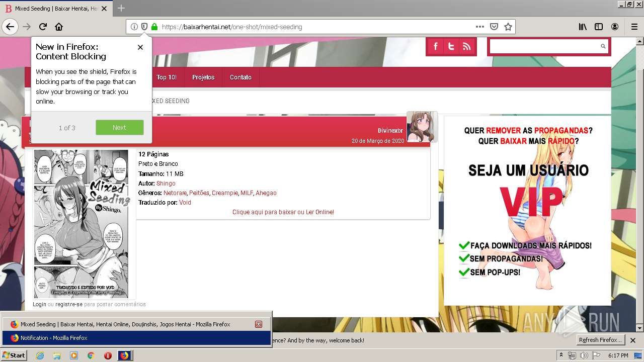Show site information icon in address bar
The height and width of the screenshot is (362, 644).
pyautogui.click(x=134, y=27)
